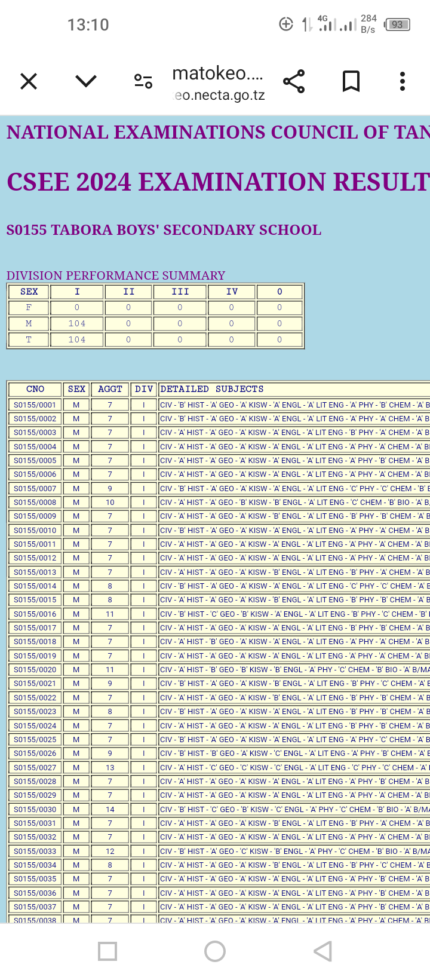Select S0155 TABORA BOYS' SECONDARY SCHOOL heading
Image resolution: width=430 pixels, height=980 pixels.
(x=164, y=230)
